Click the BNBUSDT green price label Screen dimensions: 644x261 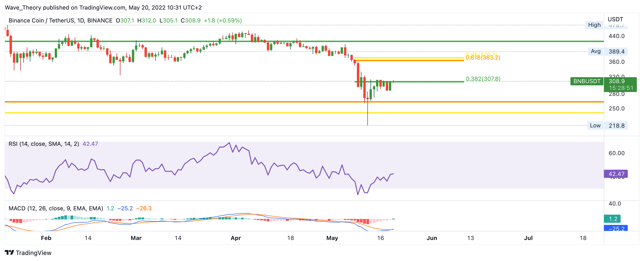click(x=586, y=81)
